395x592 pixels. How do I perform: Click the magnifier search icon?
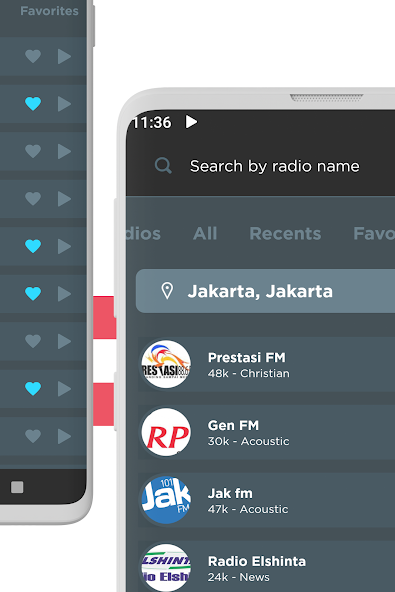click(163, 165)
